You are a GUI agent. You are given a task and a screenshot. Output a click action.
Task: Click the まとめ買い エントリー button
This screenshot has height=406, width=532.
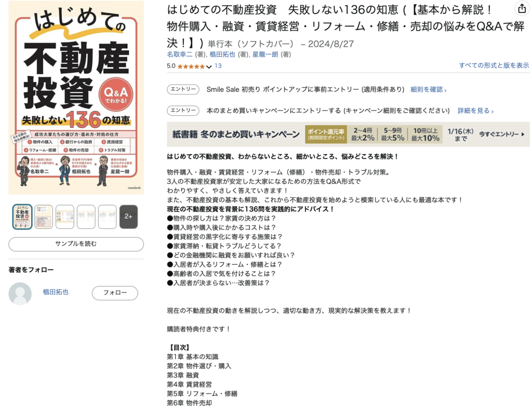183,111
